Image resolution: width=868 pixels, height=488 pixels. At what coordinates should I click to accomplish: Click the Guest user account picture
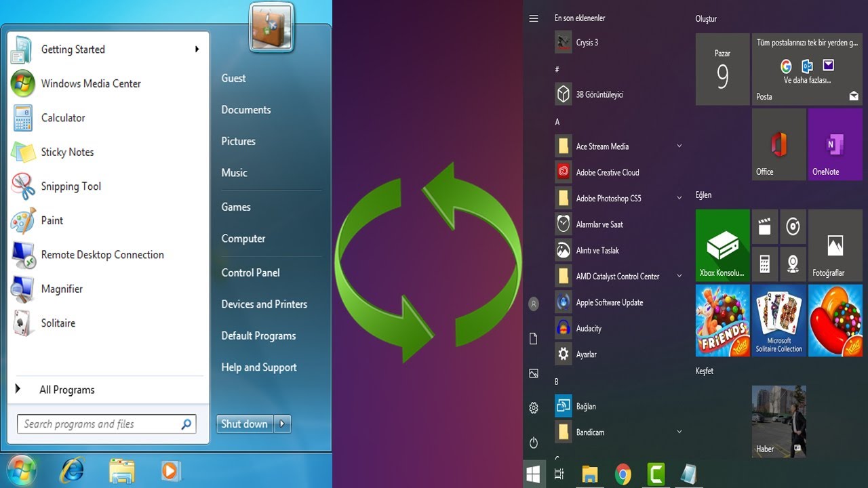click(271, 27)
